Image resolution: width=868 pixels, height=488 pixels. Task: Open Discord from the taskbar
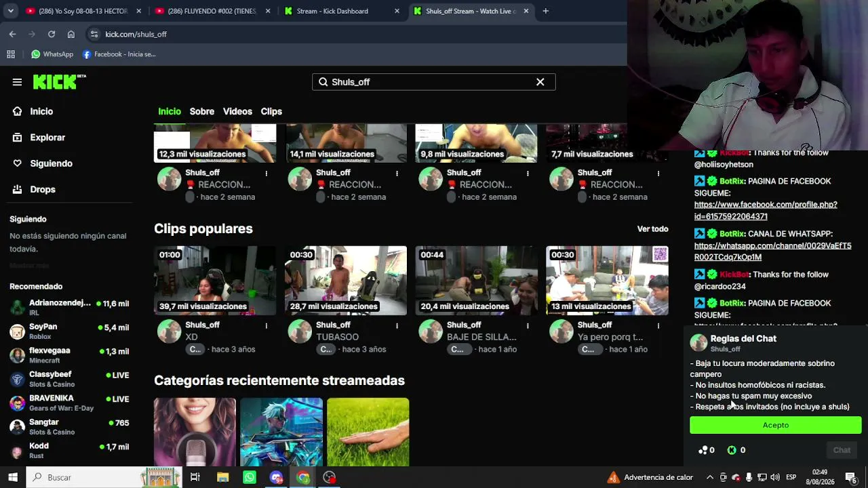tap(276, 477)
